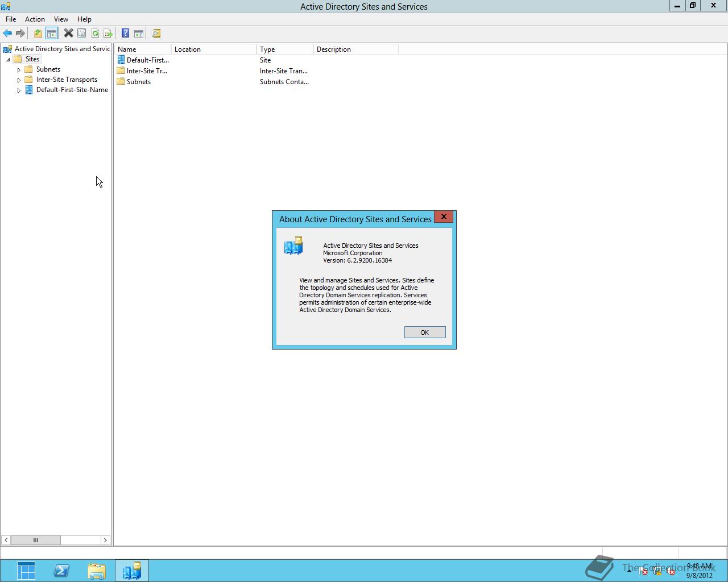
Task: Select the Sites folder in tree
Action: [32, 59]
